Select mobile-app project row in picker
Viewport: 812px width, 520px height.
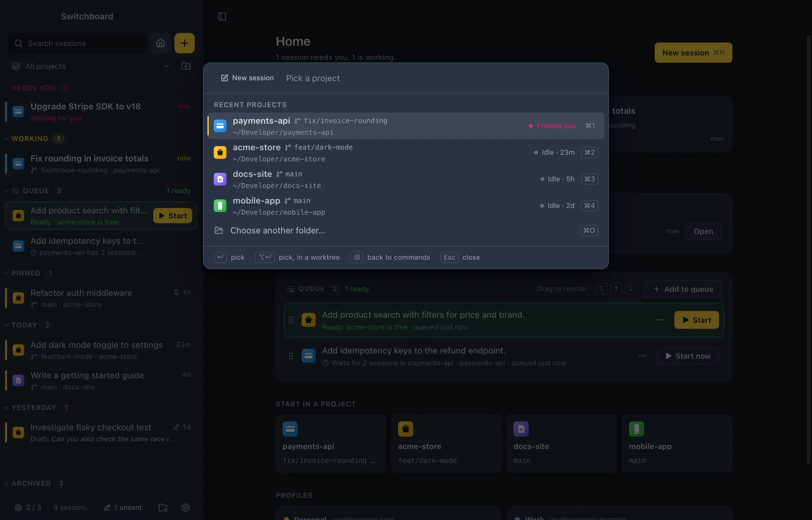coord(406,206)
